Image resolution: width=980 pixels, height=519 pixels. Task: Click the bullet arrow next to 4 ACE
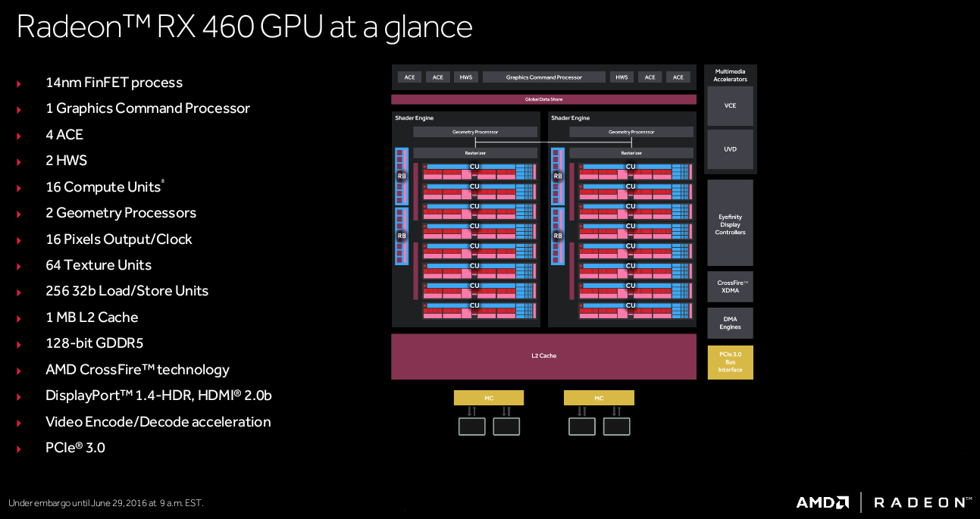[x=19, y=136]
